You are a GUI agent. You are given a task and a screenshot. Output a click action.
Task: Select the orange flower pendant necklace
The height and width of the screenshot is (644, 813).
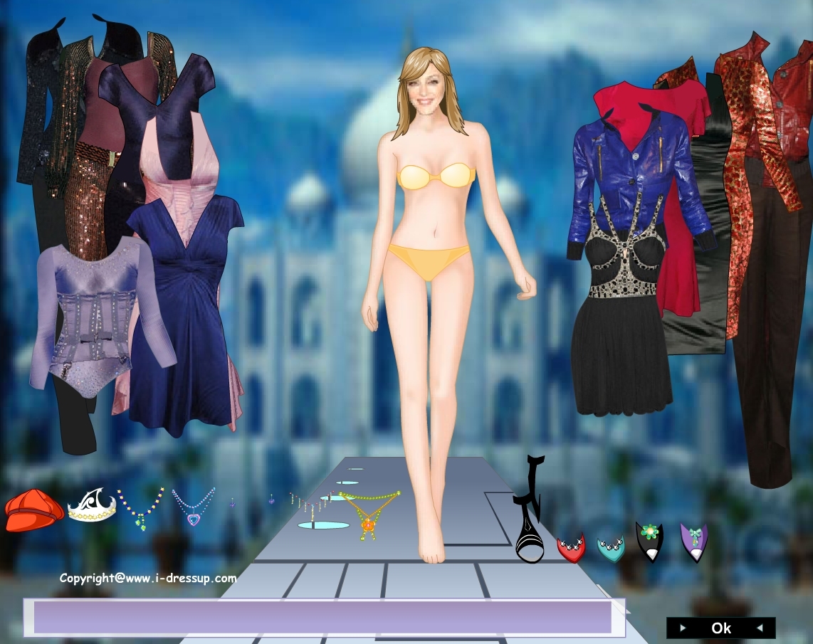tap(369, 515)
